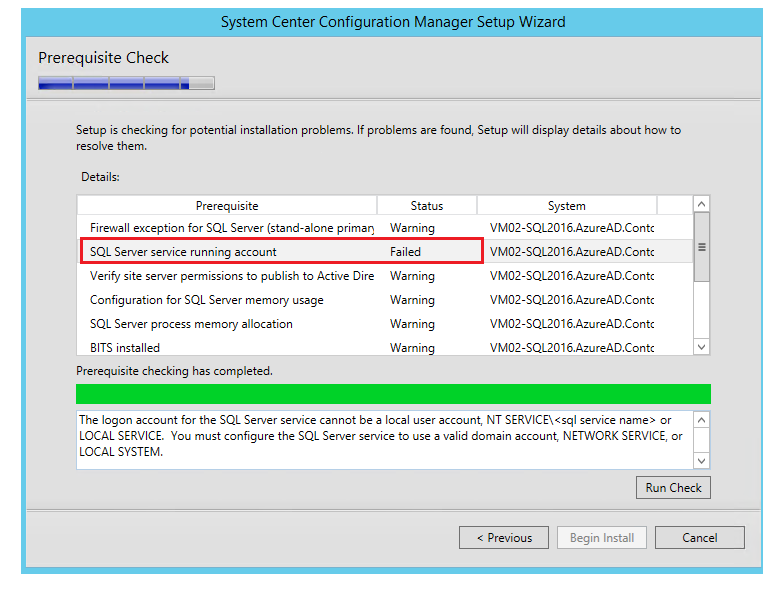Image resolution: width=779 pixels, height=589 pixels.
Task: Select Verify site server permissions row
Action: click(x=385, y=276)
